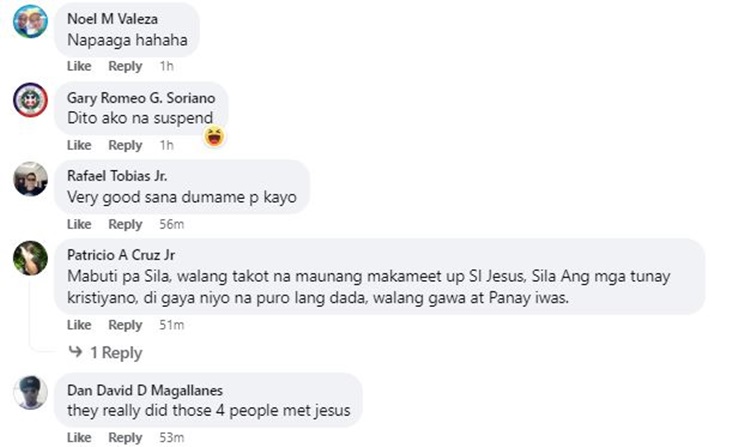
Task: Open Dan David D Magallanes' avatar
Action: (x=30, y=391)
